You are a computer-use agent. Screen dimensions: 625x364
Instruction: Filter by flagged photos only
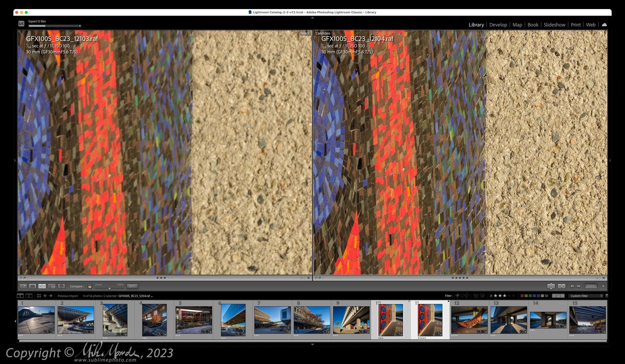click(457, 296)
